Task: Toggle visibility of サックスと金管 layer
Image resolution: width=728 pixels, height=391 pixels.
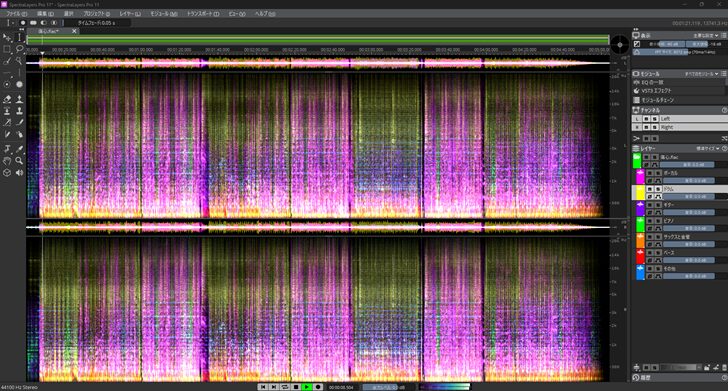Action: (650, 237)
